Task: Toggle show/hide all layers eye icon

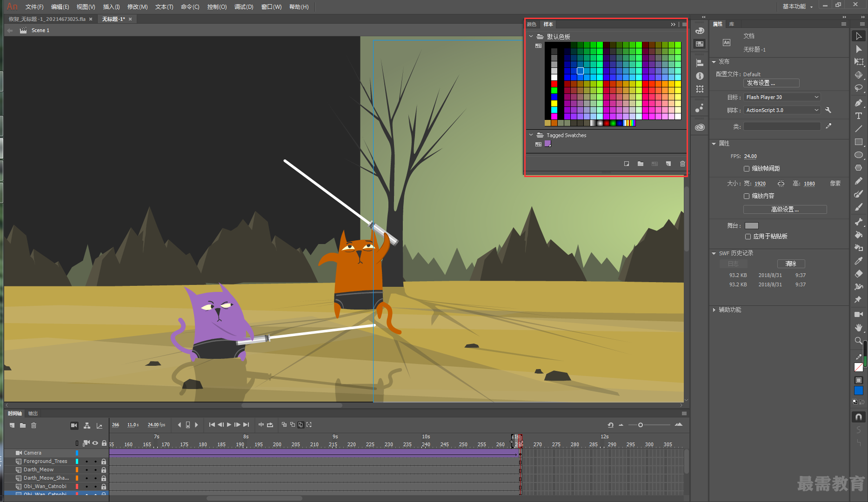Action: click(x=95, y=443)
